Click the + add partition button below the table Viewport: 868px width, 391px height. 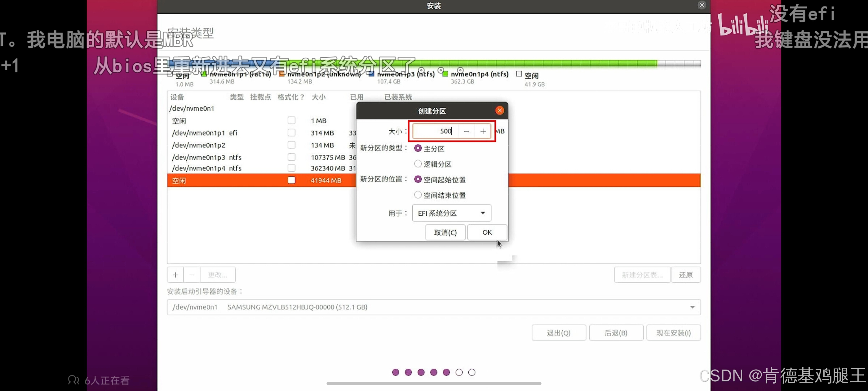click(x=175, y=275)
